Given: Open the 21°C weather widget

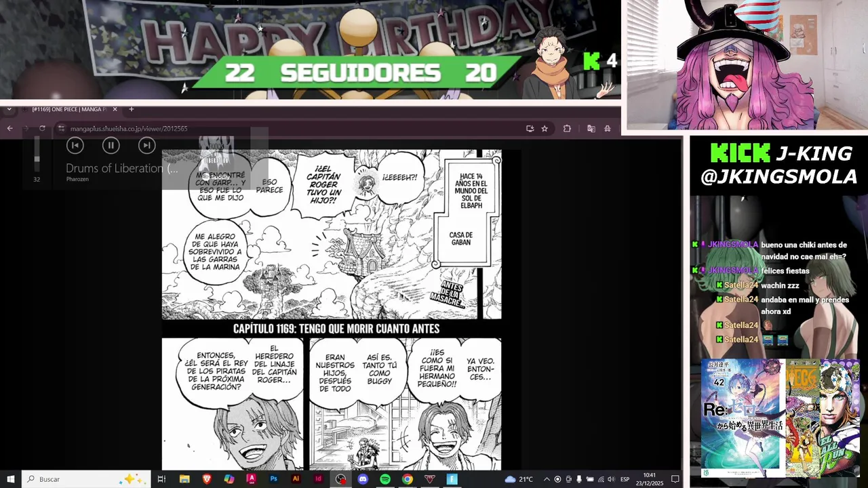Looking at the screenshot, I should [x=519, y=479].
